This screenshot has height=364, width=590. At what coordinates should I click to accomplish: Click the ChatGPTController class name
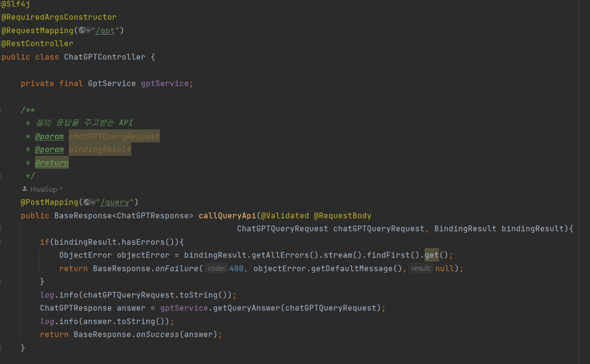(105, 57)
